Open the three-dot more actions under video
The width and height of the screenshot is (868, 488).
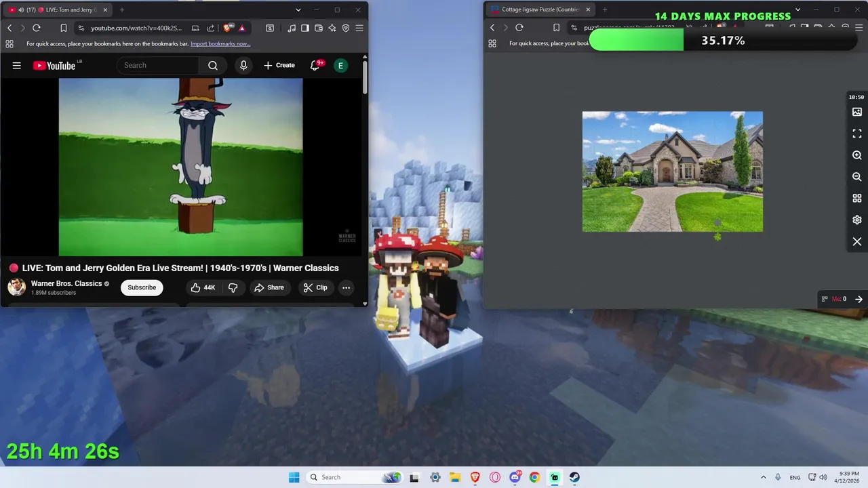tap(346, 287)
